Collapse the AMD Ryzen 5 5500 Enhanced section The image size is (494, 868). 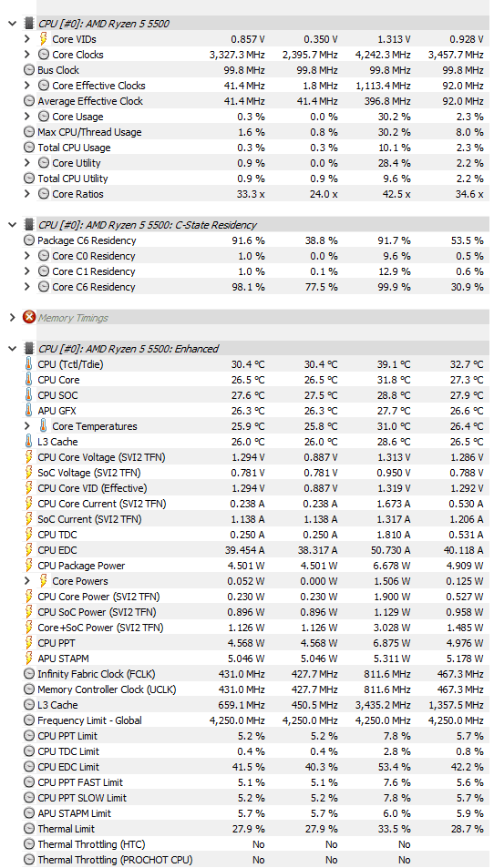click(12, 349)
